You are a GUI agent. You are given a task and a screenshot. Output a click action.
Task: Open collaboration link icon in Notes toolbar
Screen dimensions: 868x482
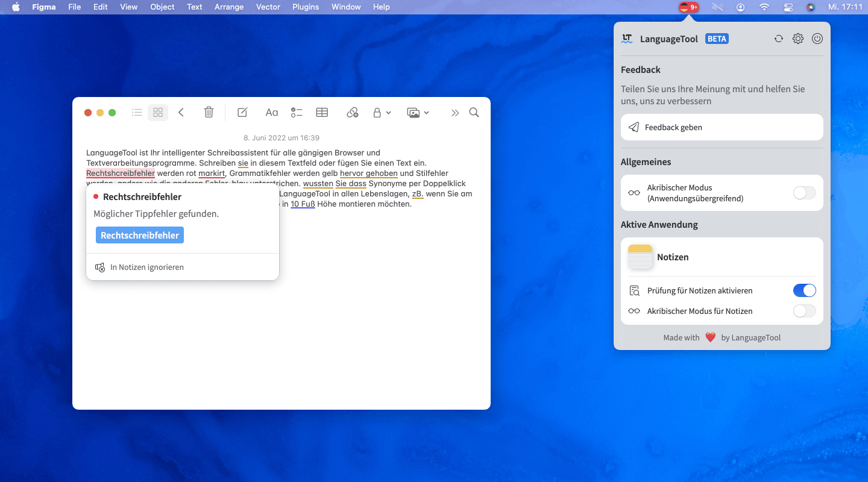coord(353,112)
